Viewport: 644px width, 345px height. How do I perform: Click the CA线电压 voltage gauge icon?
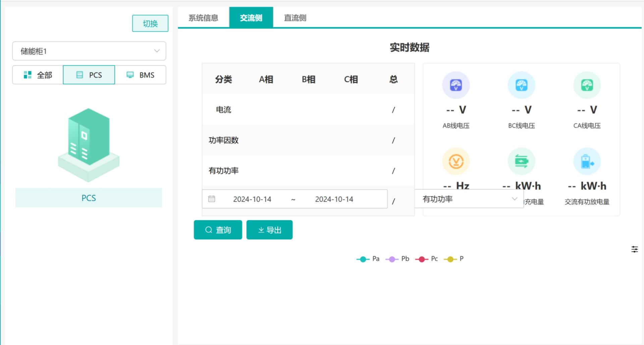587,85
